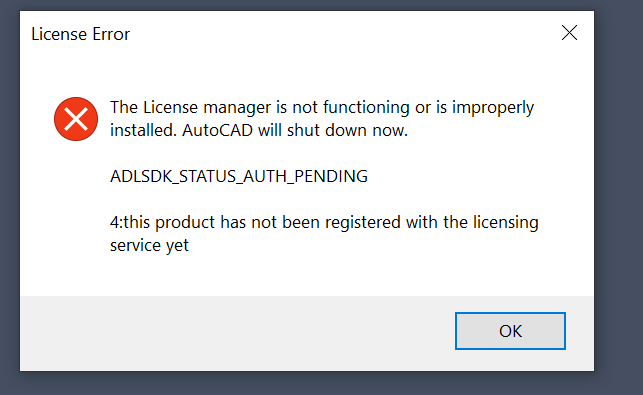Click the word 'licensing' in the detail text
This screenshot has width=643, height=395.
point(506,223)
